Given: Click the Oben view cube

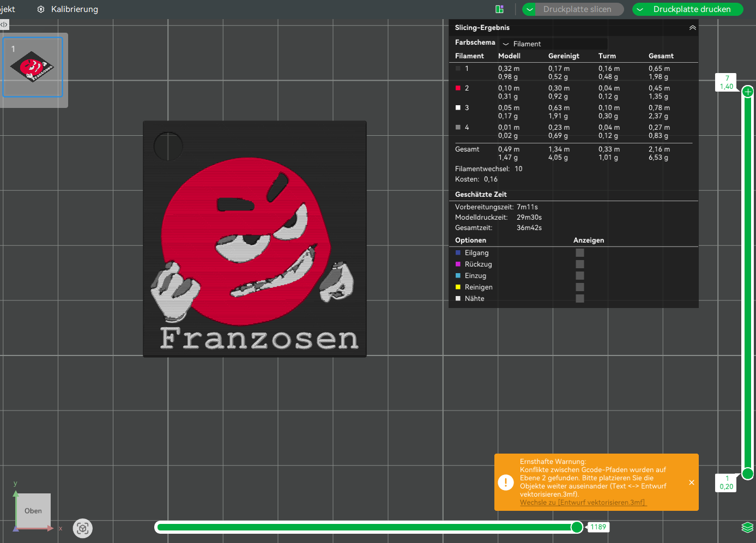Looking at the screenshot, I should [x=33, y=511].
